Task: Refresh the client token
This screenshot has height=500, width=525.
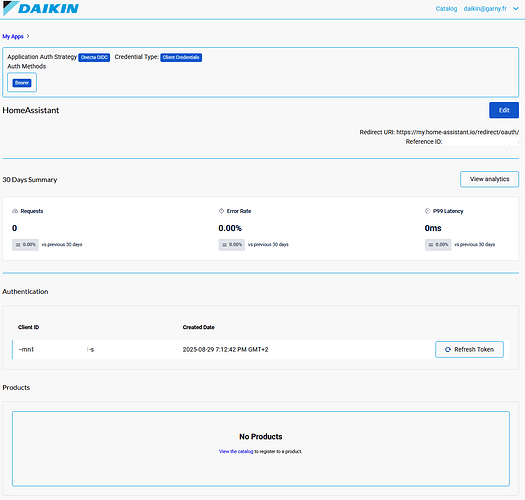Action: [x=469, y=349]
